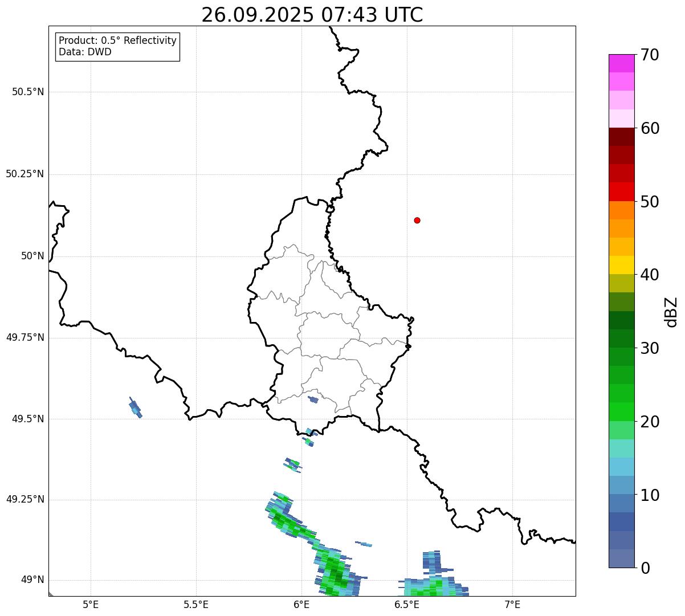Click the colorbar tick label 70
Screen dimensions: 685x616
(x=650, y=55)
